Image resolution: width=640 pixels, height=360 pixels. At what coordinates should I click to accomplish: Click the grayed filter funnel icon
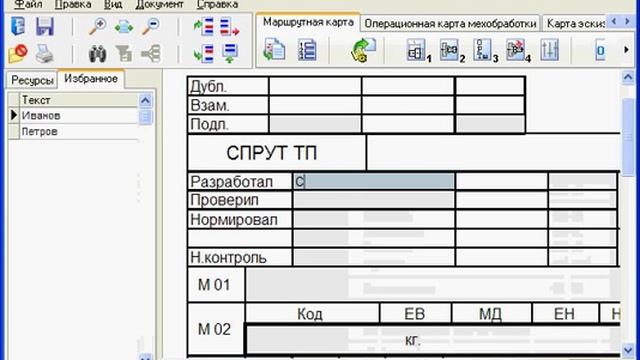coord(124,53)
